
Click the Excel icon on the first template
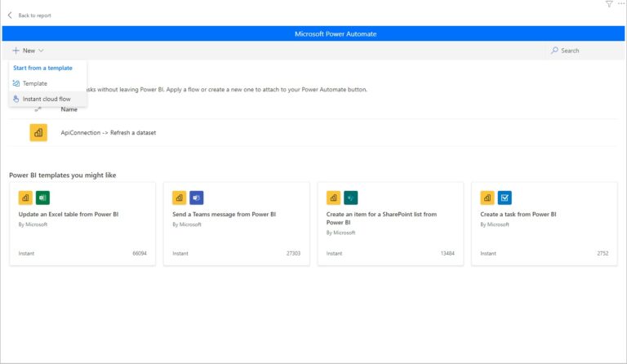(42, 198)
